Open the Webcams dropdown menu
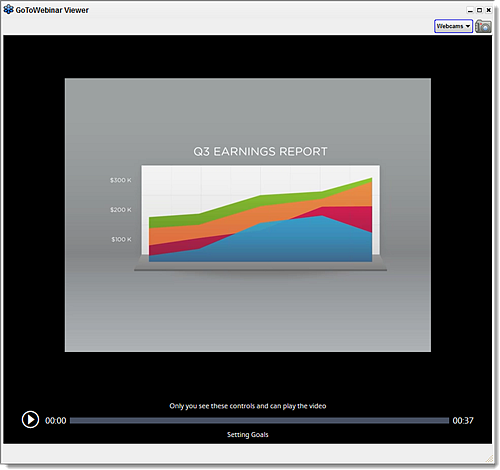 click(453, 26)
